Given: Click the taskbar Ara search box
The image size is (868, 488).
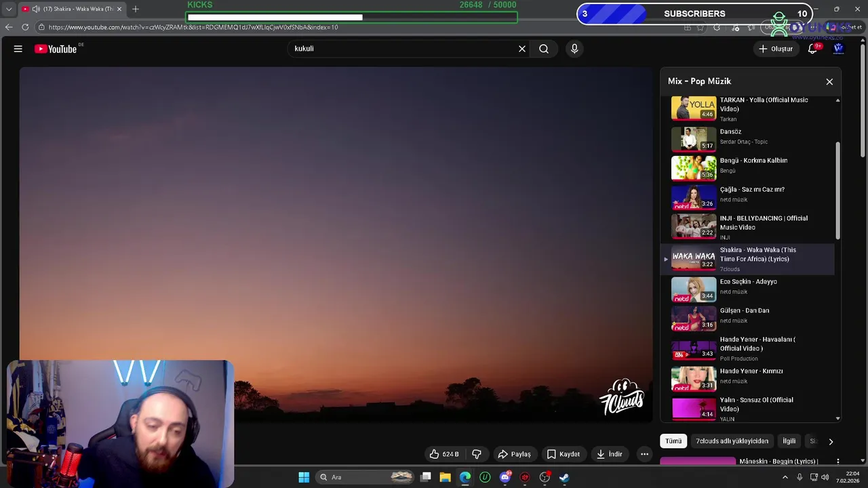Looking at the screenshot, I should click(x=366, y=477).
